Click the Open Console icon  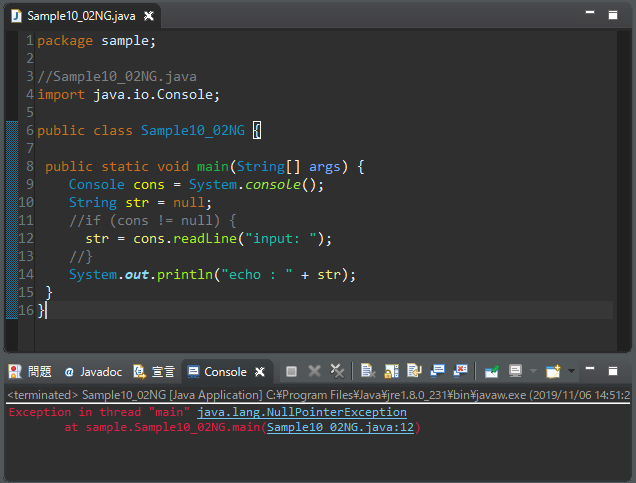552,371
